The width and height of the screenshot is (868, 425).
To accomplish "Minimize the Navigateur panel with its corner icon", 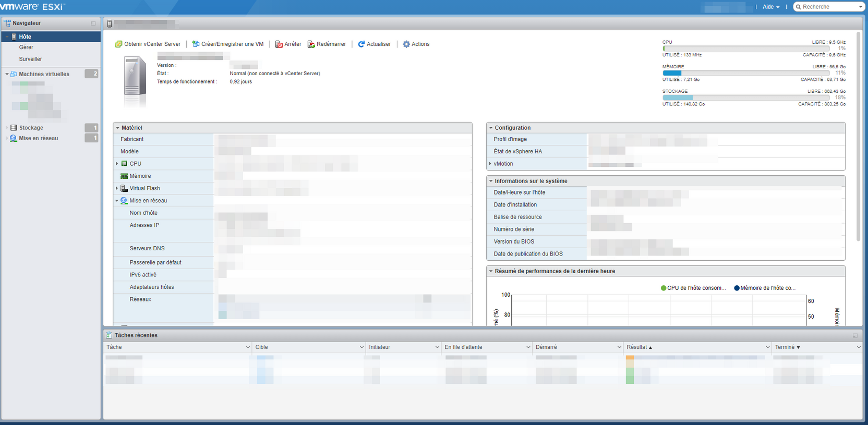I will point(93,23).
